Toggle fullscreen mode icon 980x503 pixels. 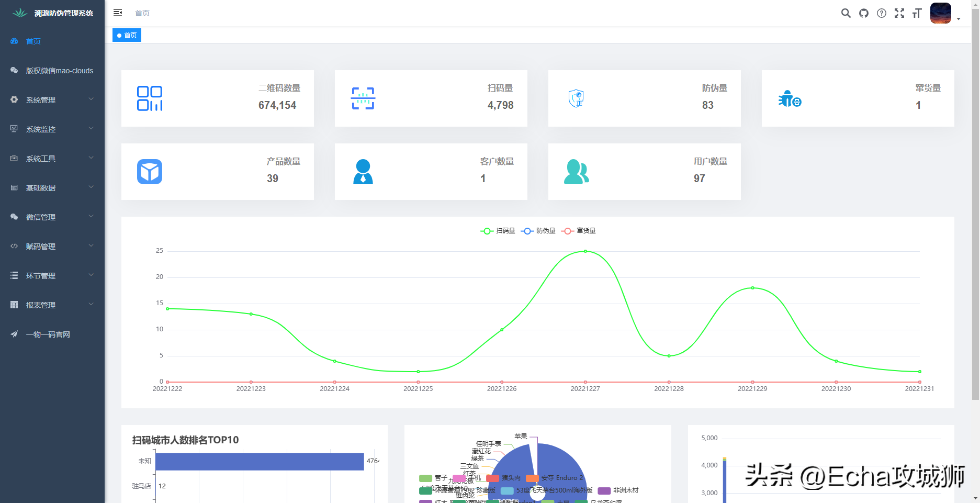pyautogui.click(x=899, y=13)
